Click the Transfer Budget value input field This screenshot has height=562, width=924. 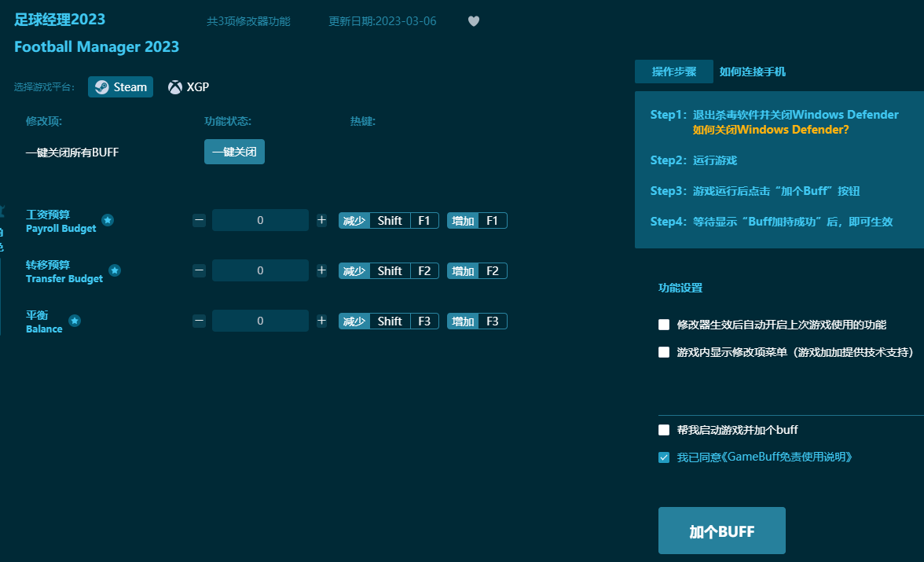tap(260, 270)
